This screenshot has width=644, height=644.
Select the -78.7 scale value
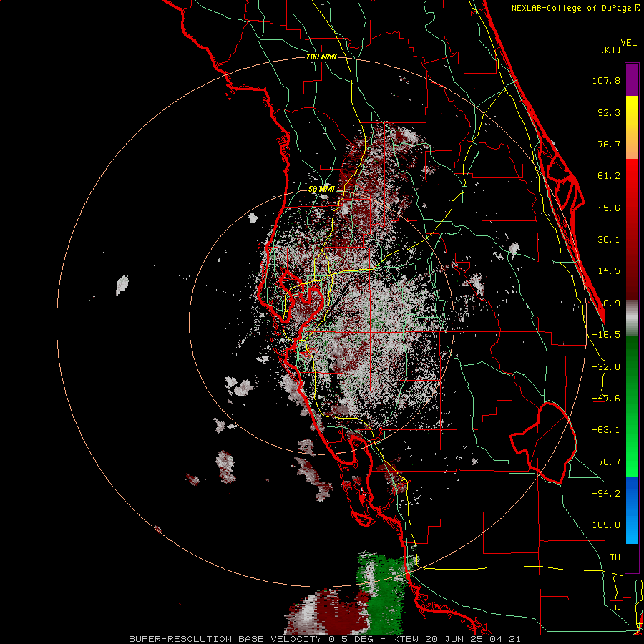pos(606,462)
